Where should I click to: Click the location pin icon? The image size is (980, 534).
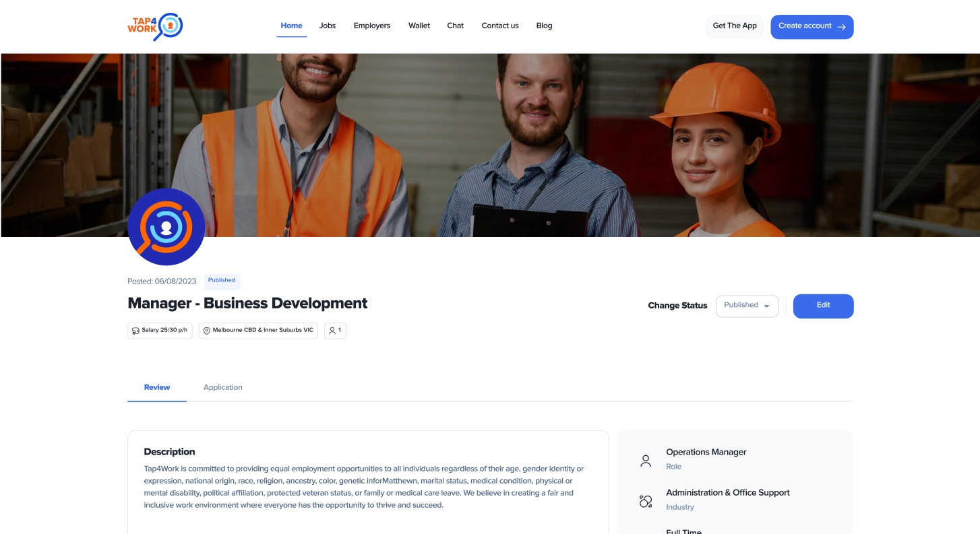[x=207, y=331]
